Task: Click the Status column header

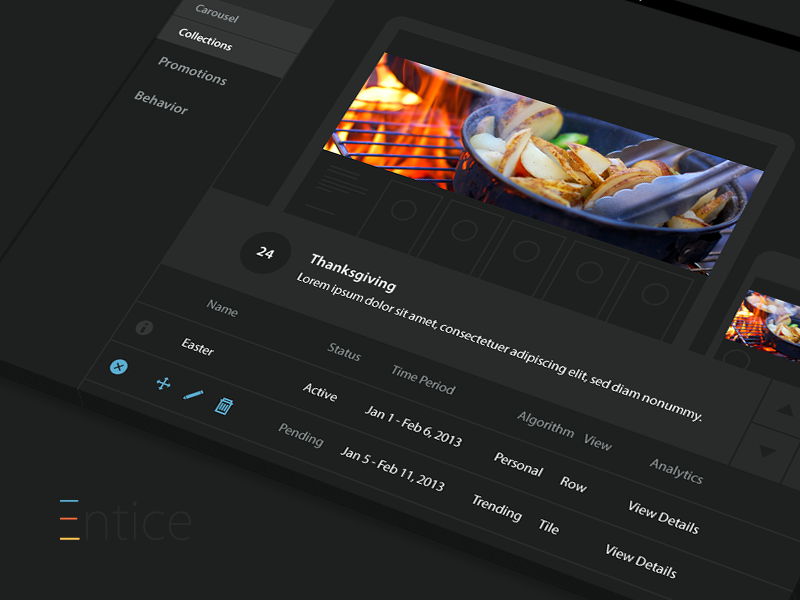Action: [344, 352]
